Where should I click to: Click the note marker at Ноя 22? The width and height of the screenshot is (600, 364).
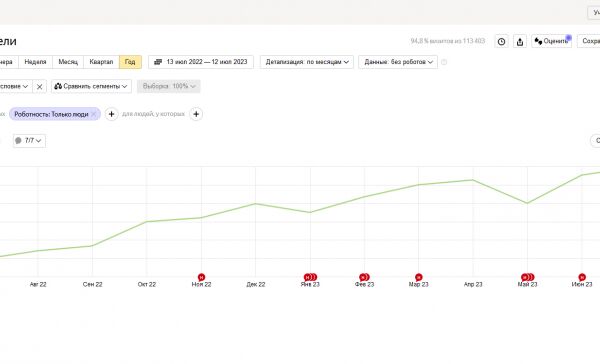[x=201, y=277]
